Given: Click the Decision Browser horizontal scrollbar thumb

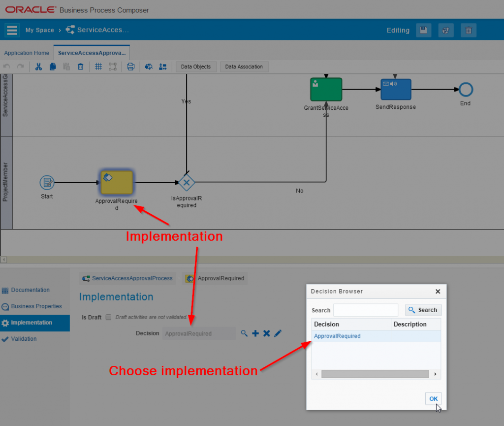Looking at the screenshot, I should click(x=375, y=374).
